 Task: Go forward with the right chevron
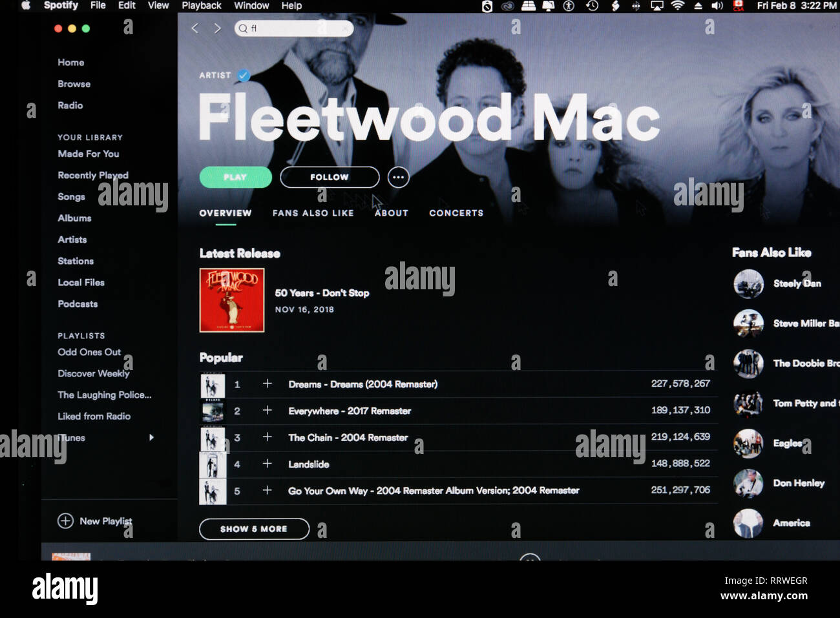pyautogui.click(x=217, y=28)
